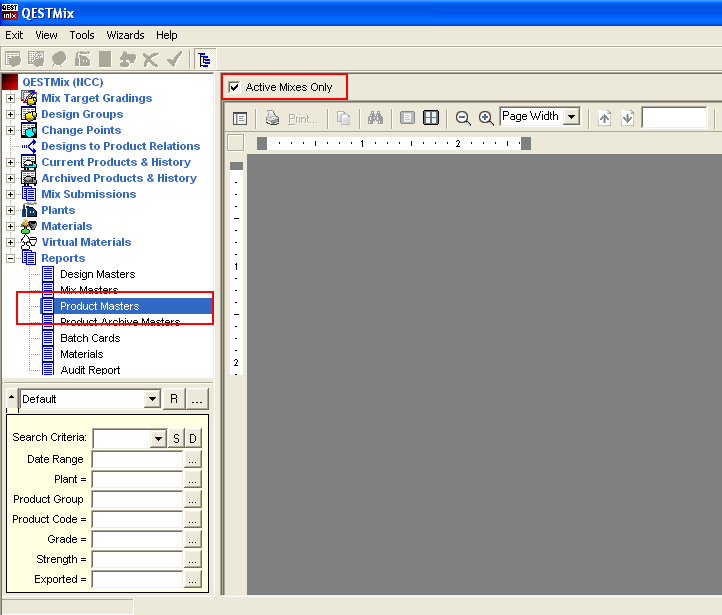Screen dimensions: 722x615
Task: Click the multiple pages view icon
Action: tap(431, 118)
